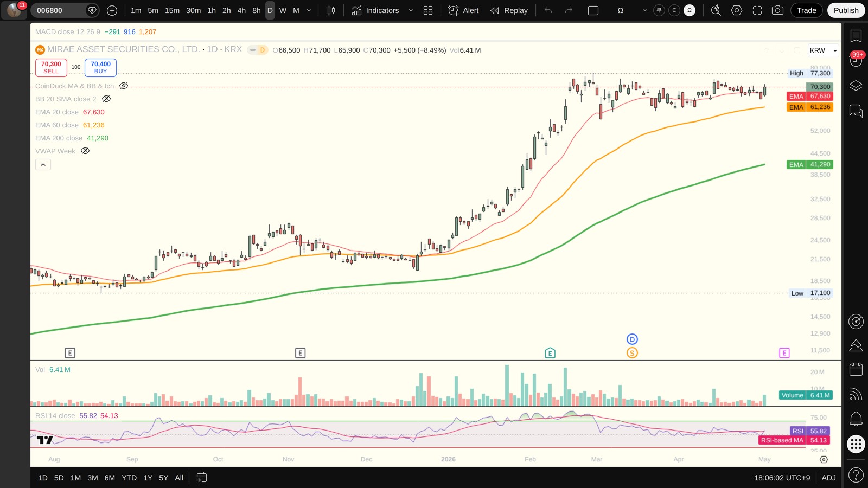Open the KRW currency dropdown
Screen dimensions: 868x488
(823, 50)
